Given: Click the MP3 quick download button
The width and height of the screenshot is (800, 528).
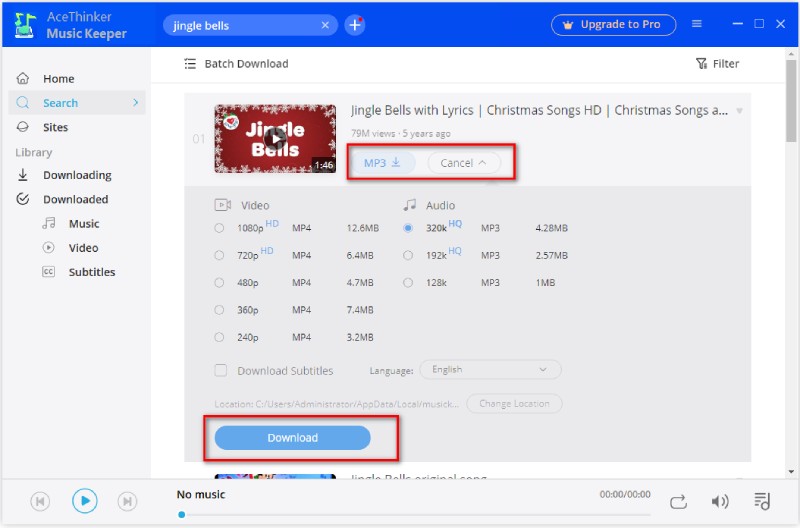Looking at the screenshot, I should click(382, 163).
